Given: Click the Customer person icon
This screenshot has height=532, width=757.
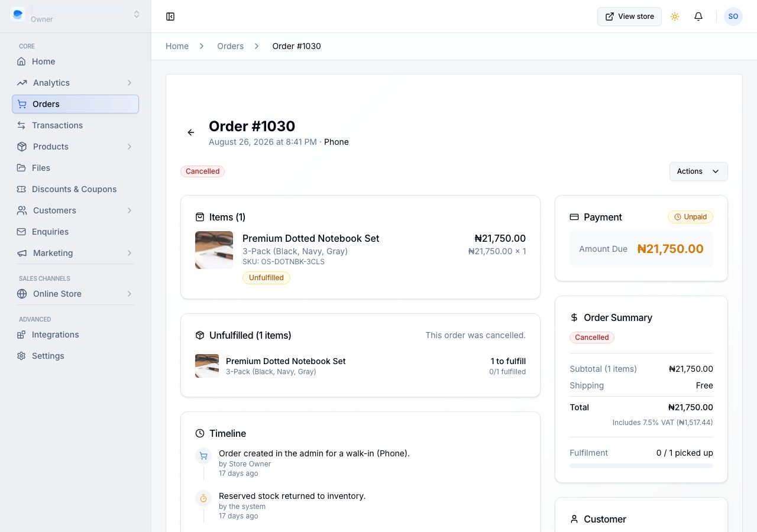Looking at the screenshot, I should [x=574, y=519].
